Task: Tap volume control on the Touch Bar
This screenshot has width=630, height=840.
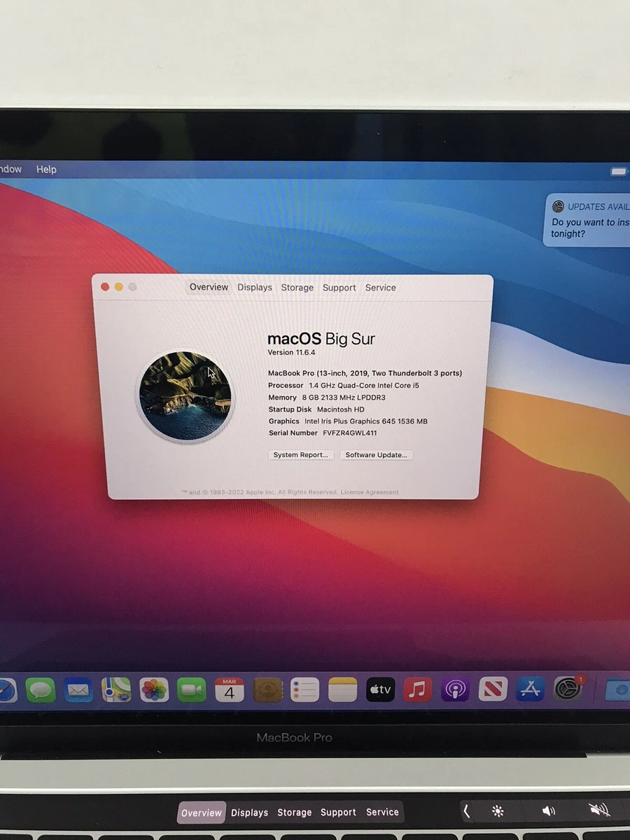Action: click(x=549, y=811)
